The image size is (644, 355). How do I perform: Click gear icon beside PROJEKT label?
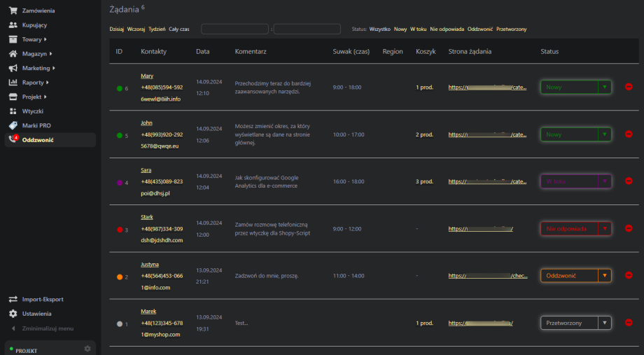(87, 348)
